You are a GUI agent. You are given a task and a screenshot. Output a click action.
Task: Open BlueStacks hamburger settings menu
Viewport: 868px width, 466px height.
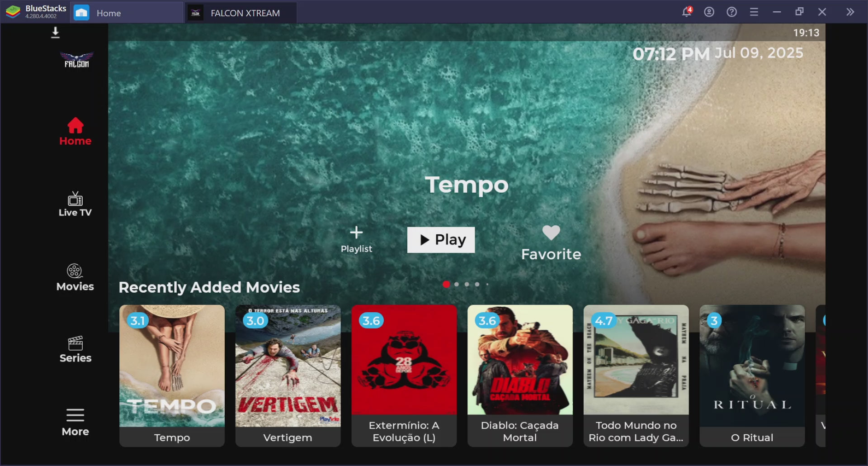754,12
